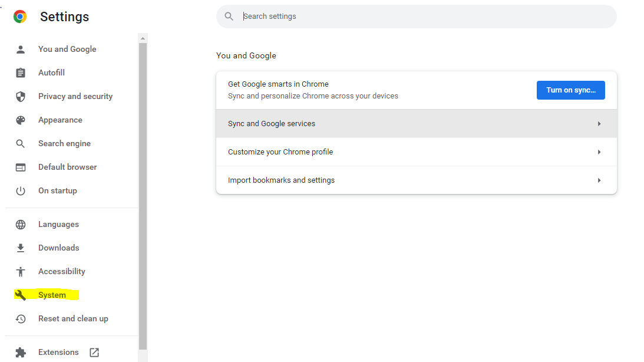The image size is (644, 362).
Task: Open Extensions via the external link icon
Action: [x=94, y=353]
